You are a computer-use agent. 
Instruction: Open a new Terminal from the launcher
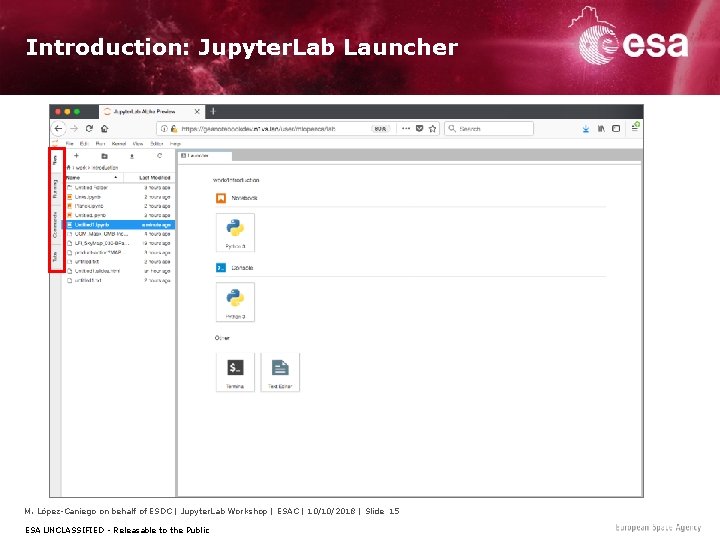click(x=235, y=372)
